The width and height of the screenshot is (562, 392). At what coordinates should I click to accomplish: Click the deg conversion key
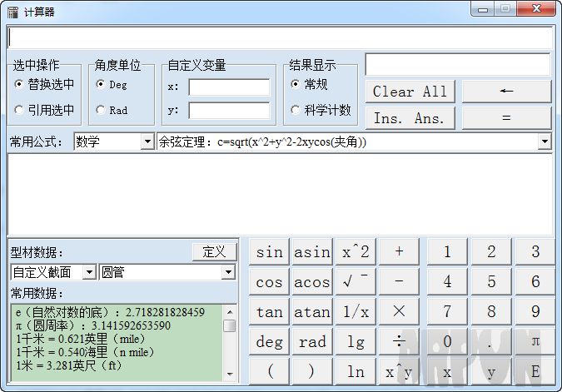pos(269,341)
